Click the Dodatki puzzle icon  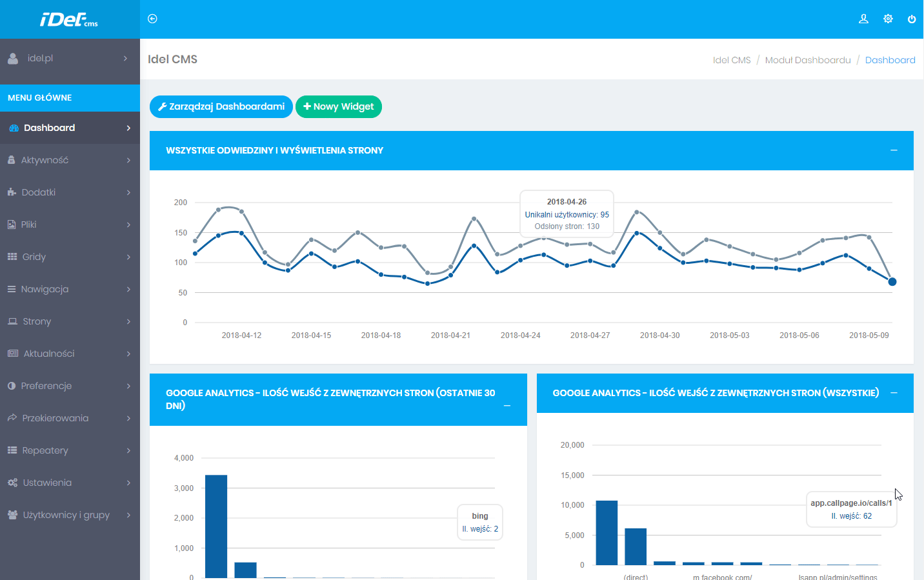(x=12, y=192)
